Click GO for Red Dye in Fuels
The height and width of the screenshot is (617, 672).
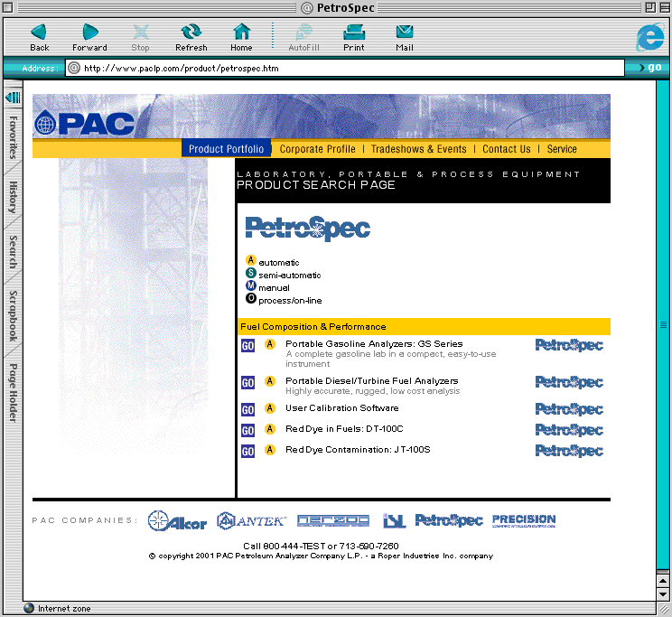coord(247,431)
